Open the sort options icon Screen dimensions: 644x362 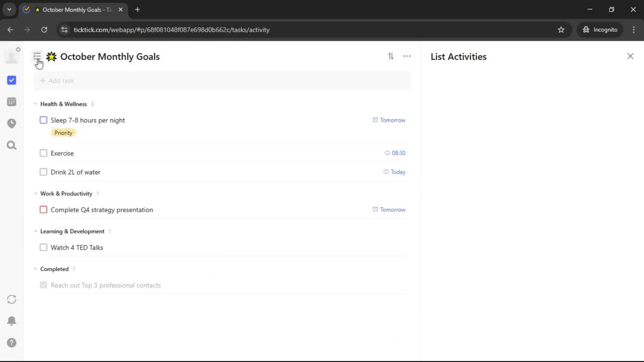(391, 56)
